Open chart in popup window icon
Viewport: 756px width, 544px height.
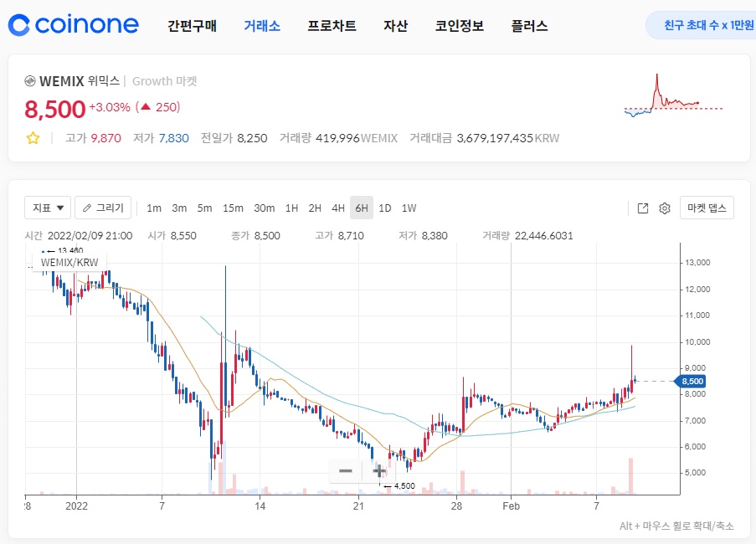pos(643,208)
